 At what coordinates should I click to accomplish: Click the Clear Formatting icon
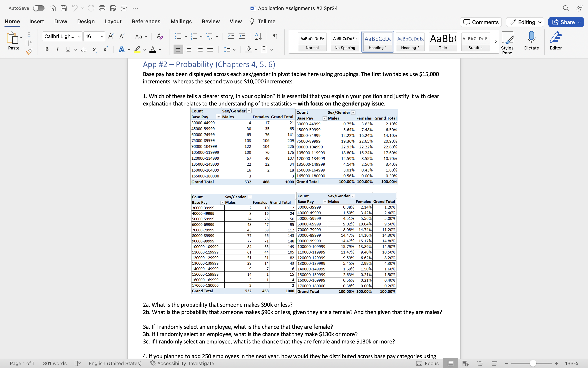[x=160, y=37]
